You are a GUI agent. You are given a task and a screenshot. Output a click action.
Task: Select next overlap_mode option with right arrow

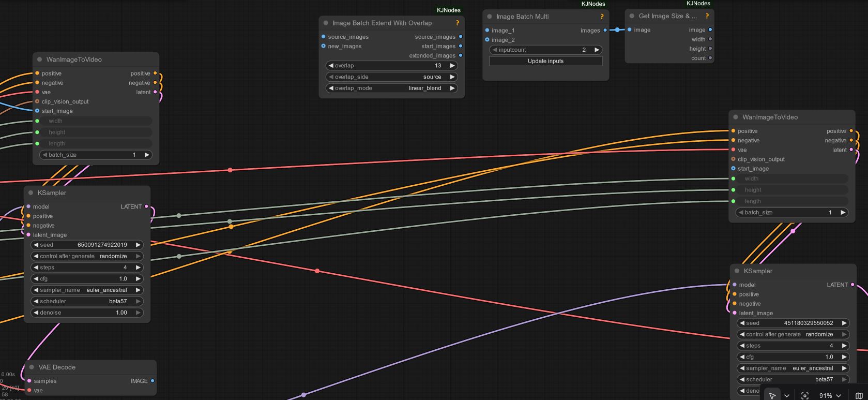pos(452,88)
